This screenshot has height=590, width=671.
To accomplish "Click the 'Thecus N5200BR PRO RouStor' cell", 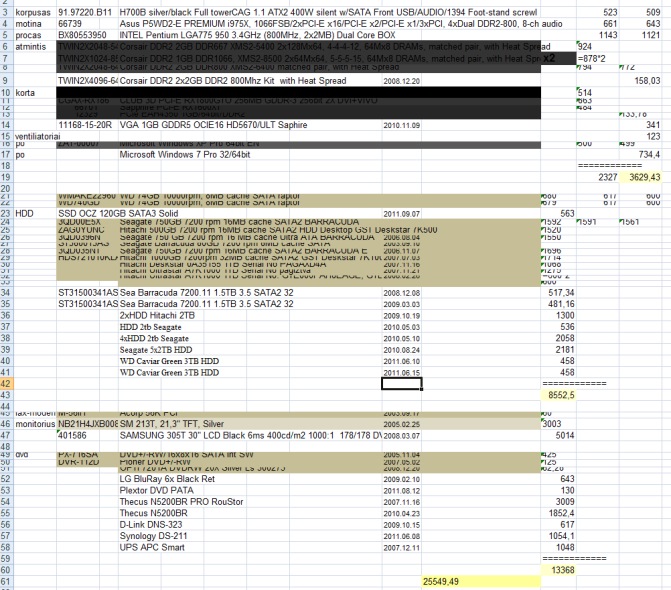I will point(181,501).
